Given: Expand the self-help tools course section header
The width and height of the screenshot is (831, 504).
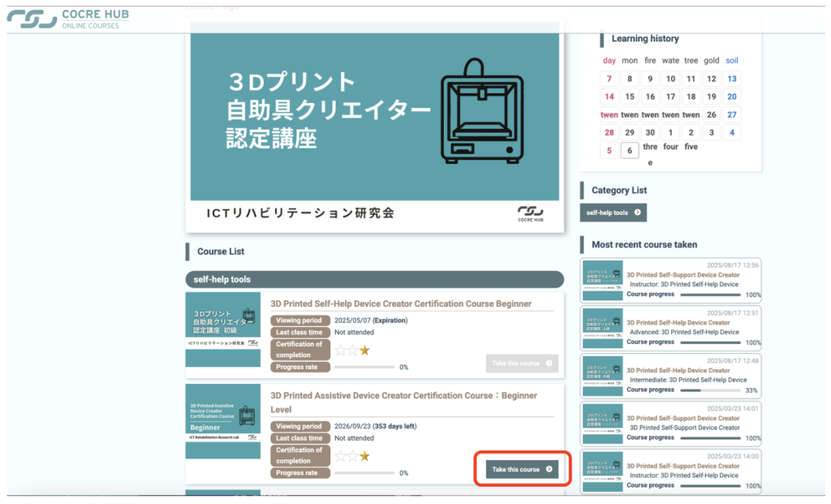Looking at the screenshot, I should [x=374, y=279].
